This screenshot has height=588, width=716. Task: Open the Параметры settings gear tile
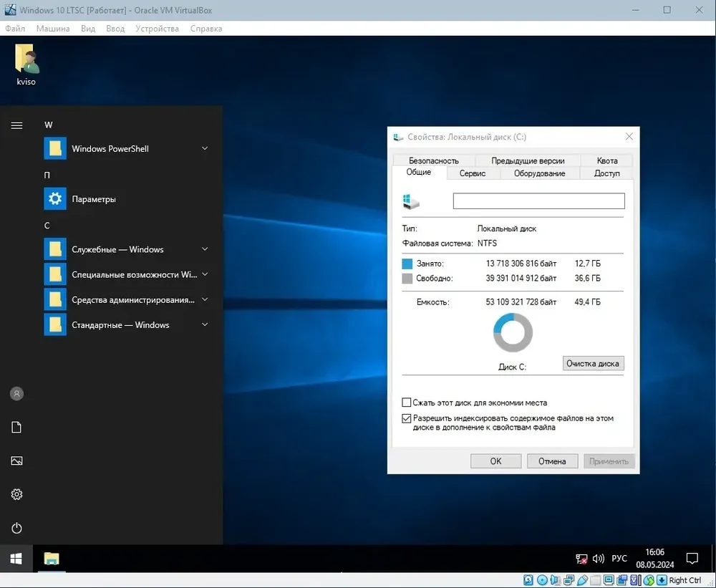click(55, 198)
